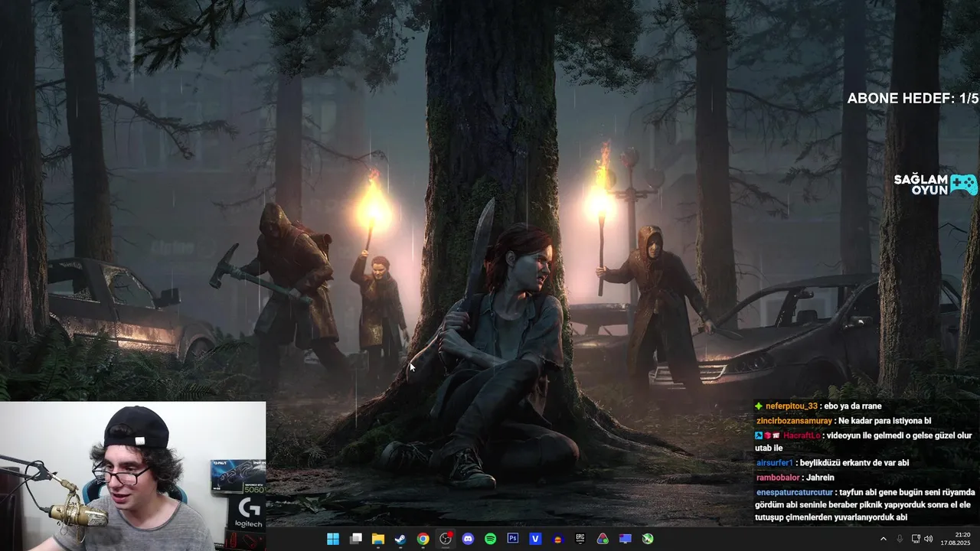Click chat username rambobalor
This screenshot has height=551, width=980.
click(x=777, y=478)
